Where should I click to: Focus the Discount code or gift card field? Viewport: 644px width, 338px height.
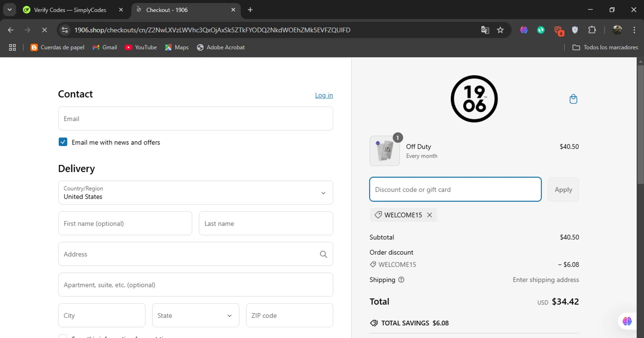tap(455, 189)
